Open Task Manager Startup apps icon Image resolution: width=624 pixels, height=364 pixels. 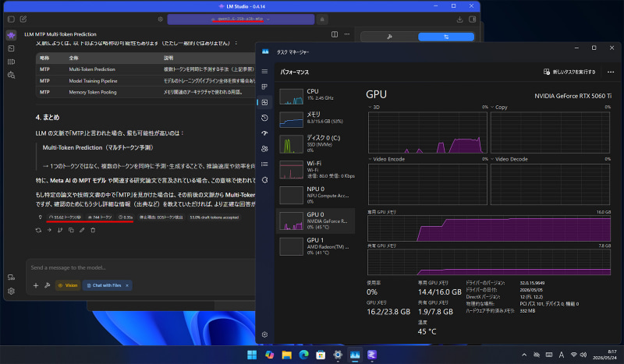coord(264,133)
